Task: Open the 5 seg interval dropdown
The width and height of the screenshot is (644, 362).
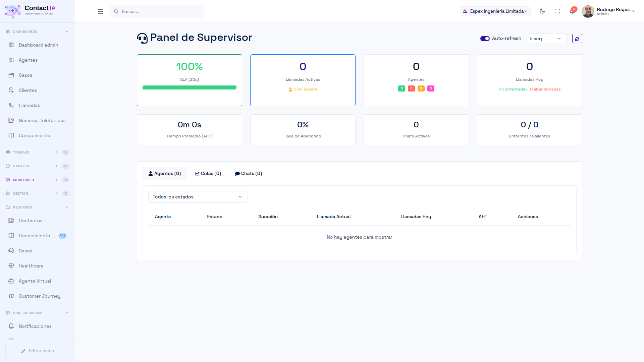Action: (546, 39)
